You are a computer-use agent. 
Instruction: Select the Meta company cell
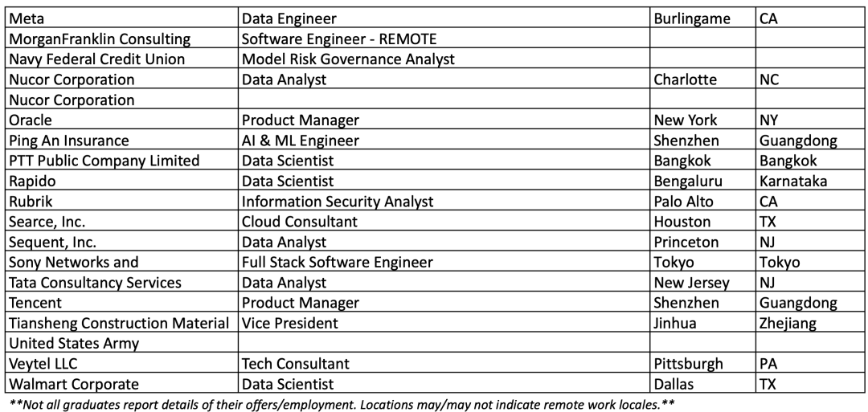[122, 18]
